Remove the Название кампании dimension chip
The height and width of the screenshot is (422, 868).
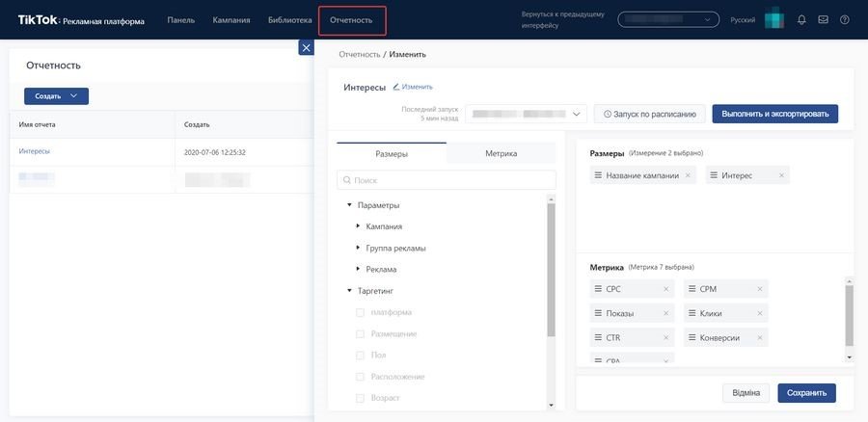point(688,175)
